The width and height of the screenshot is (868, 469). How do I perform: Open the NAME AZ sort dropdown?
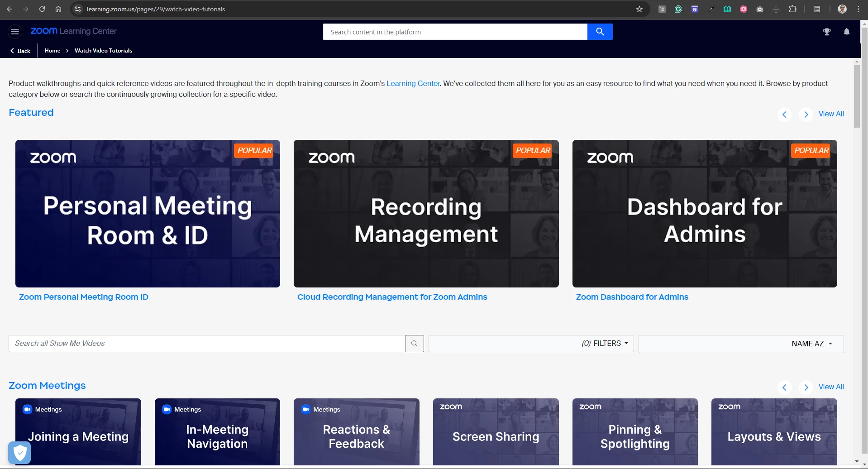[x=741, y=344]
